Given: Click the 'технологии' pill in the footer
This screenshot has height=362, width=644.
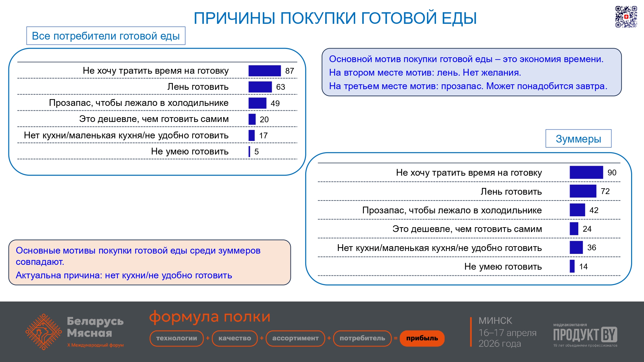Looking at the screenshot, I should click(x=176, y=338).
